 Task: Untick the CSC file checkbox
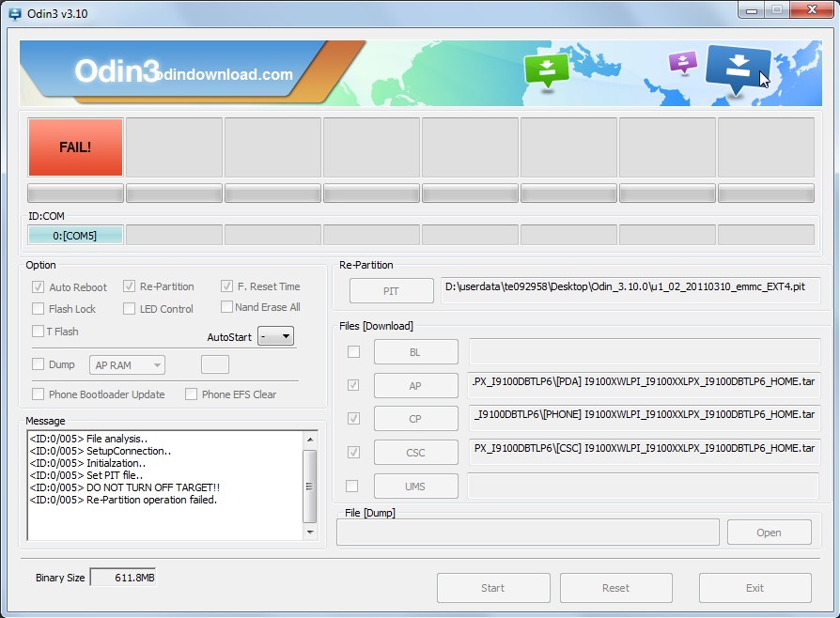click(353, 453)
